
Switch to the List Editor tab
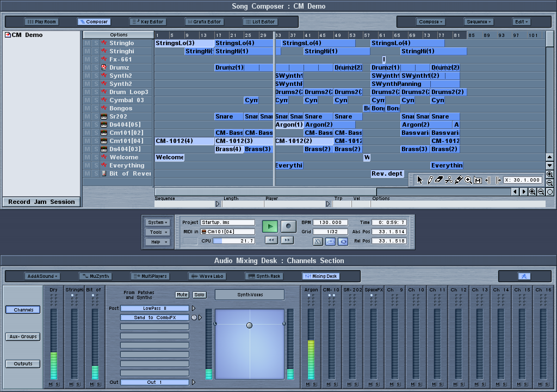click(x=260, y=22)
